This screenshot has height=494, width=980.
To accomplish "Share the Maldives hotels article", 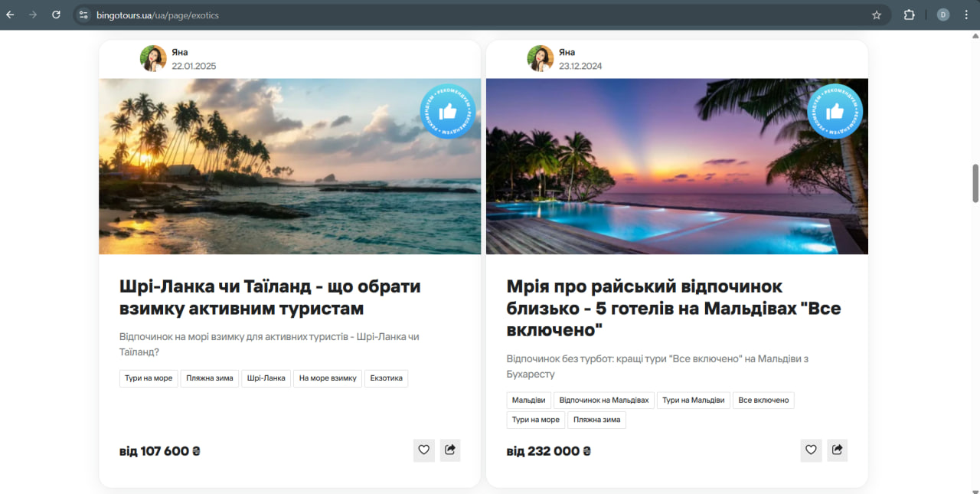I will coord(838,450).
